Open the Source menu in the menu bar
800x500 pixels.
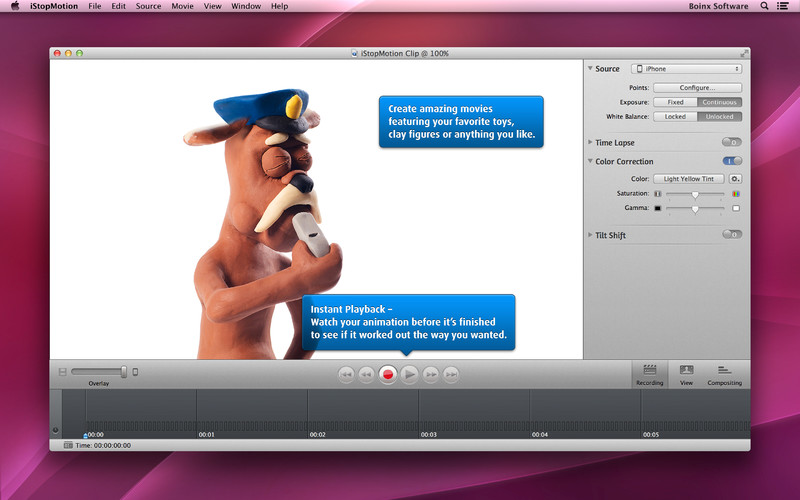148,6
